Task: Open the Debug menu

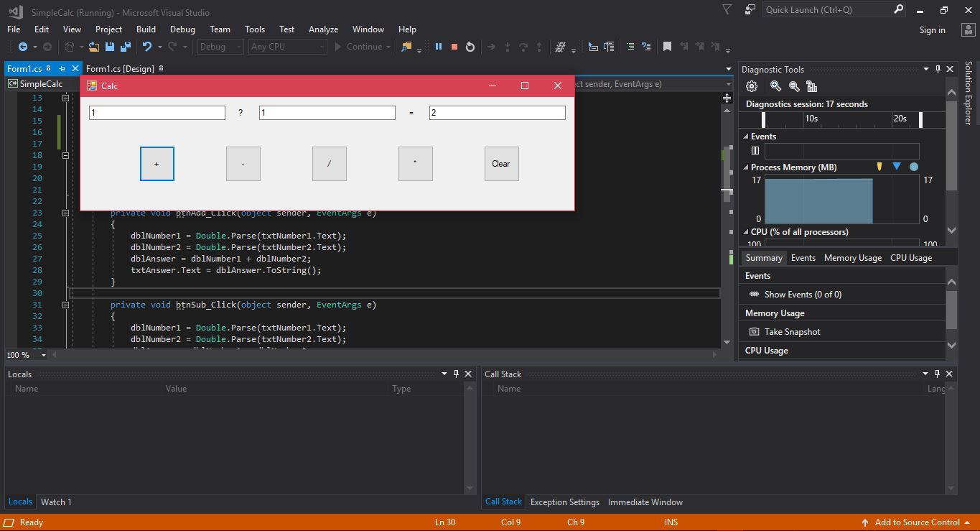Action: tap(182, 29)
